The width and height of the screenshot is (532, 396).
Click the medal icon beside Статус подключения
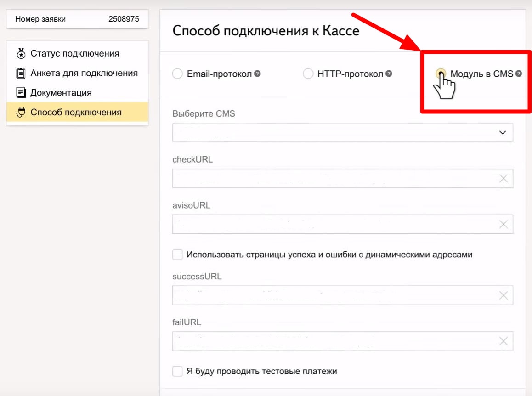(21, 53)
